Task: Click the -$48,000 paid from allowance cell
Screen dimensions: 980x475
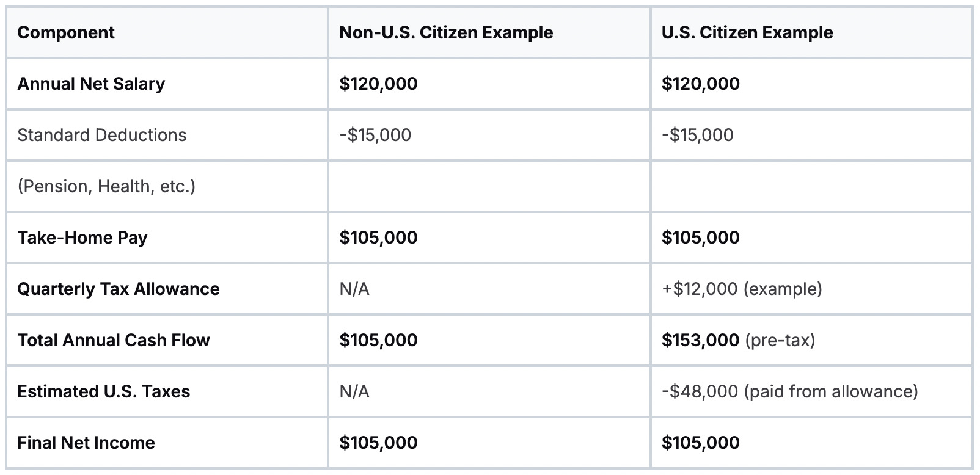Action: click(789, 391)
